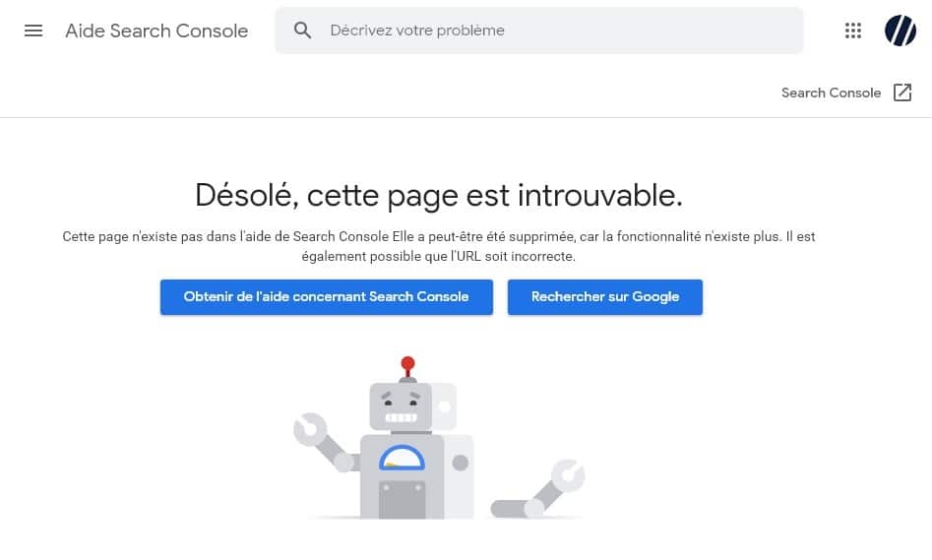Click the open side panel on the robot's head

pyautogui.click(x=445, y=406)
